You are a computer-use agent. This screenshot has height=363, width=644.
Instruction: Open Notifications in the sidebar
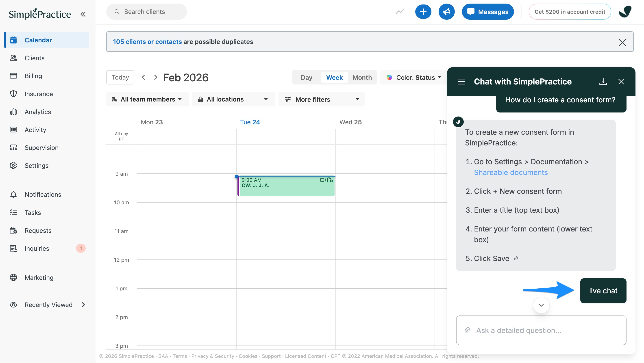[x=47, y=194]
